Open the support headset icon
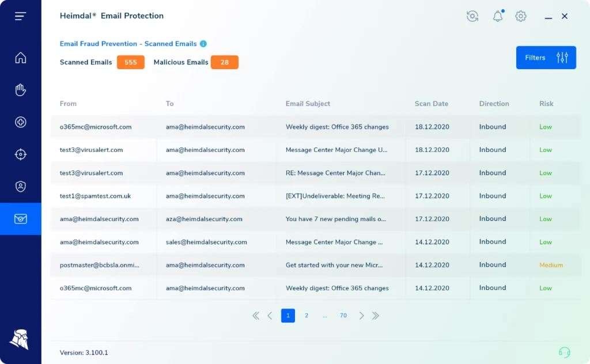Image resolution: width=590 pixels, height=364 pixels. tap(565, 352)
